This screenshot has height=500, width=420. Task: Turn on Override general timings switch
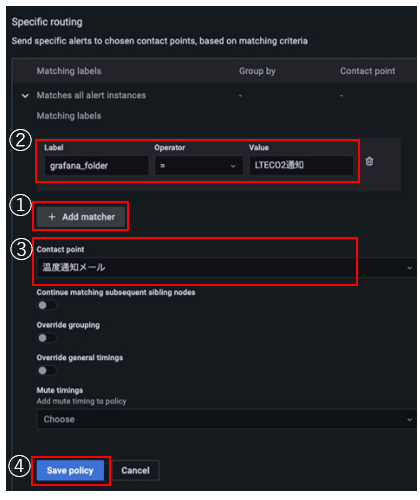tap(47, 370)
